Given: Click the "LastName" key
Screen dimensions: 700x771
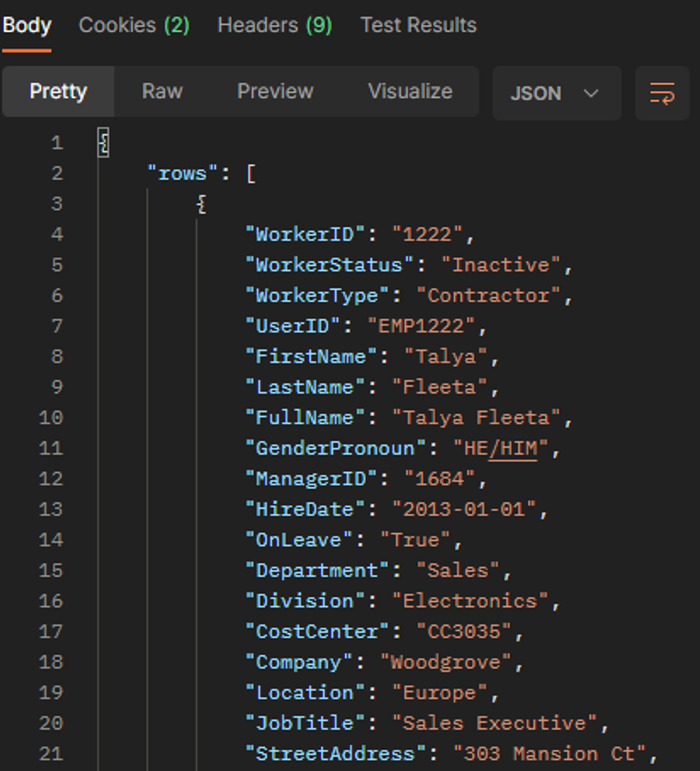Looking at the screenshot, I should pos(305,387).
